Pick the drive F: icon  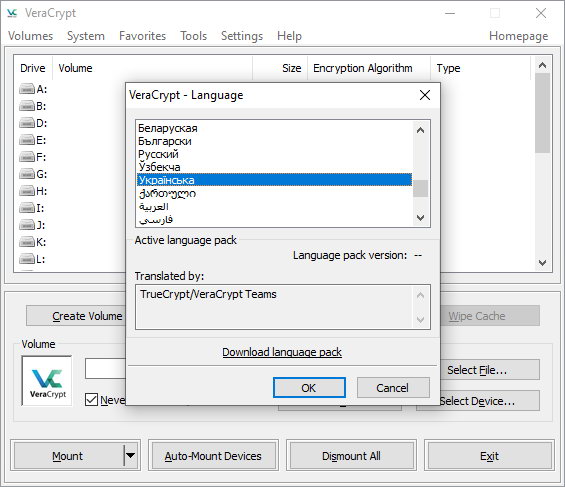pos(27,157)
